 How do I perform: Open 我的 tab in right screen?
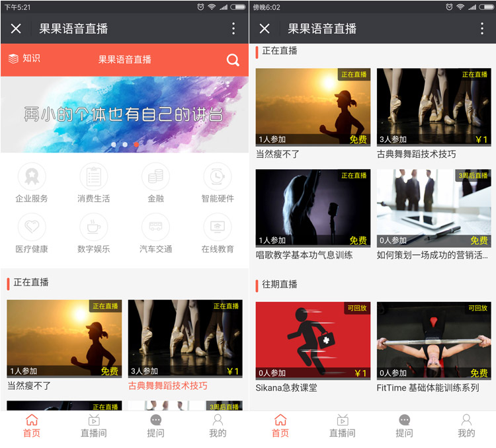coord(466,426)
